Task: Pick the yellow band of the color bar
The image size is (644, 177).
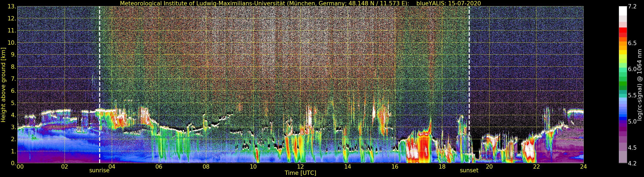Action: pyautogui.click(x=623, y=52)
